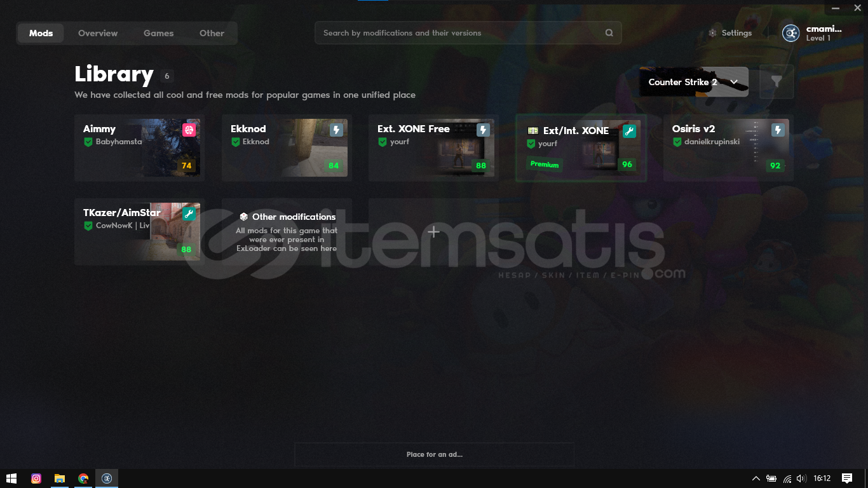Click the small badge icon before Ext/Int. XONE
The height and width of the screenshot is (488, 868).
[533, 130]
